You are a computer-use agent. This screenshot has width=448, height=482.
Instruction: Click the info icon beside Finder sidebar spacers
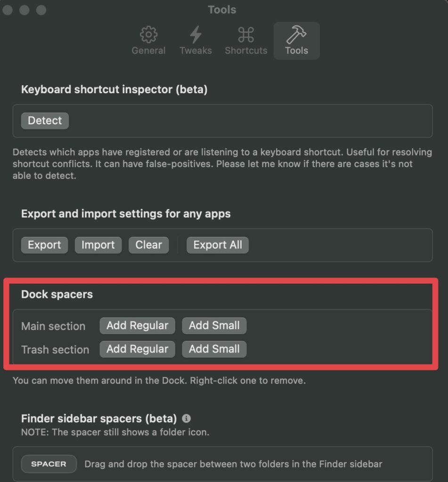coord(186,418)
